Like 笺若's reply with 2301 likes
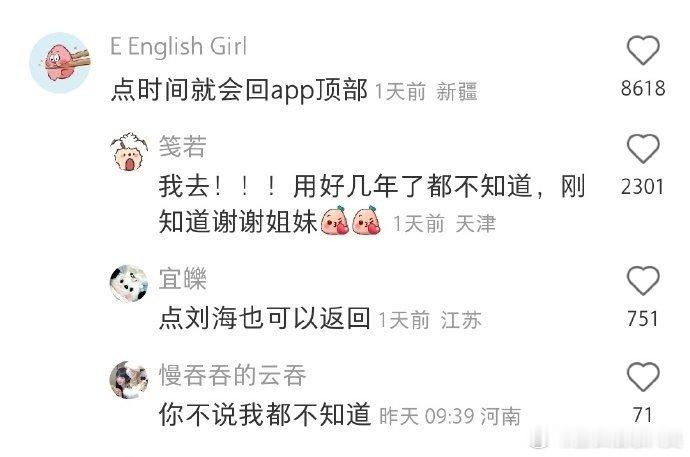The height and width of the screenshot is (457, 690). pos(643,149)
